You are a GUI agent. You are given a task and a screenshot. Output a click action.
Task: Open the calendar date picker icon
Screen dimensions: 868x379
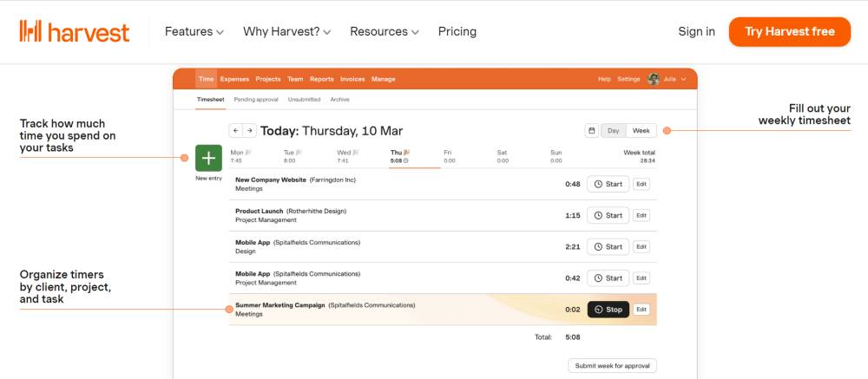click(x=591, y=131)
